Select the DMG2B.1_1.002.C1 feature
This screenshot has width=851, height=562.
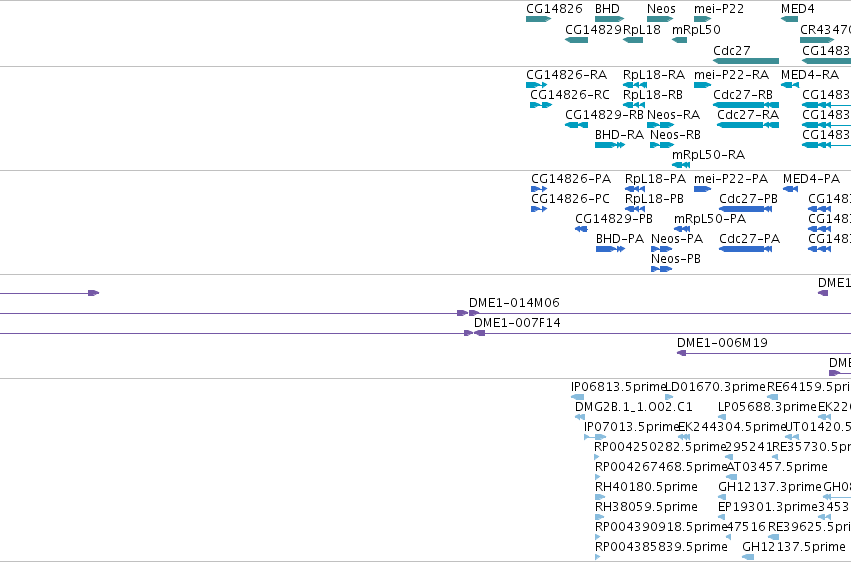(580, 418)
